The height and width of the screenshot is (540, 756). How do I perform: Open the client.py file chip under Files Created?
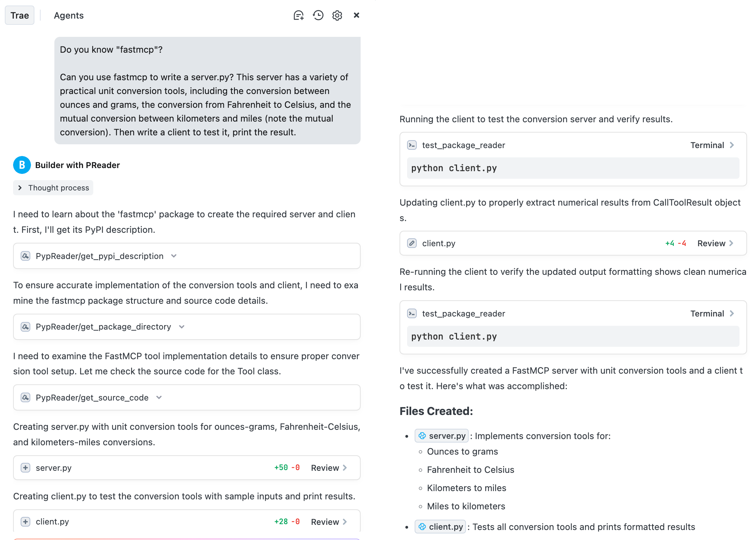[x=440, y=527]
